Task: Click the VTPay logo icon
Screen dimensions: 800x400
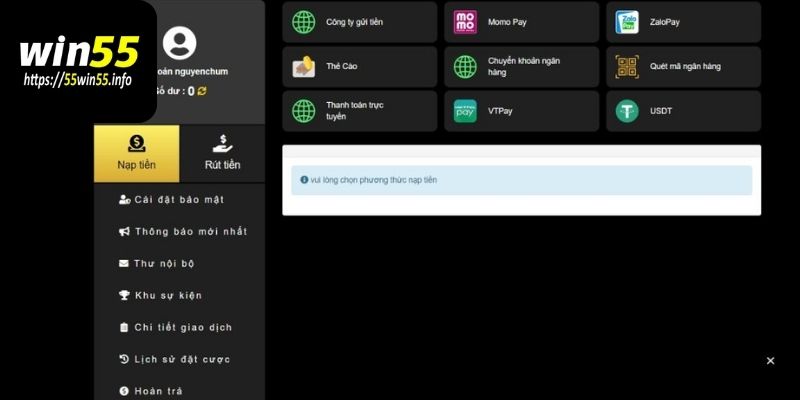Action: 465,111
